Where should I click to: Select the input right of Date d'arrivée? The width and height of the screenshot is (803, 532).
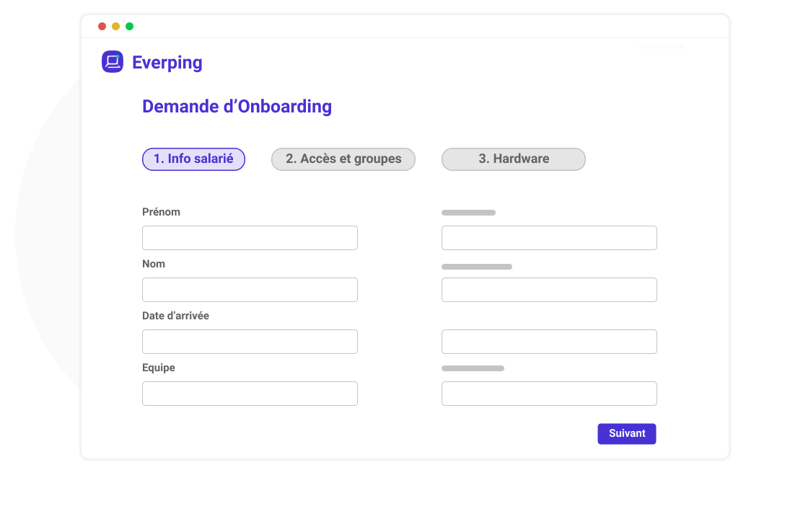pos(549,342)
